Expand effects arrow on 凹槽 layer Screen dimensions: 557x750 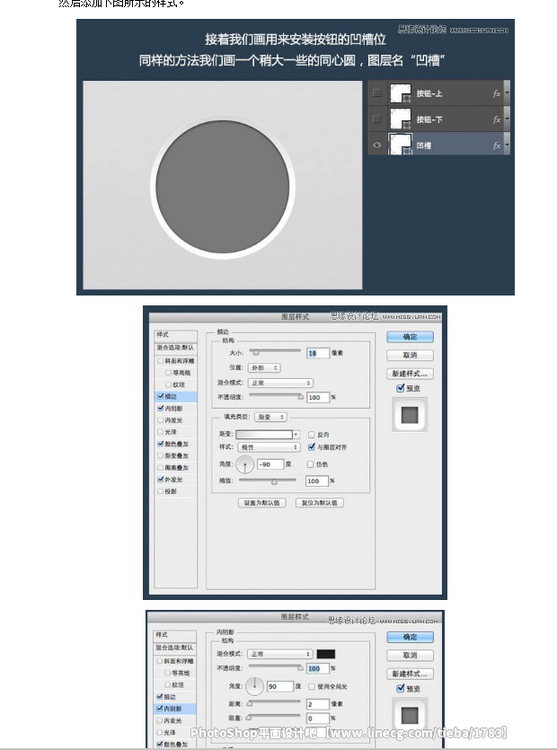507,145
